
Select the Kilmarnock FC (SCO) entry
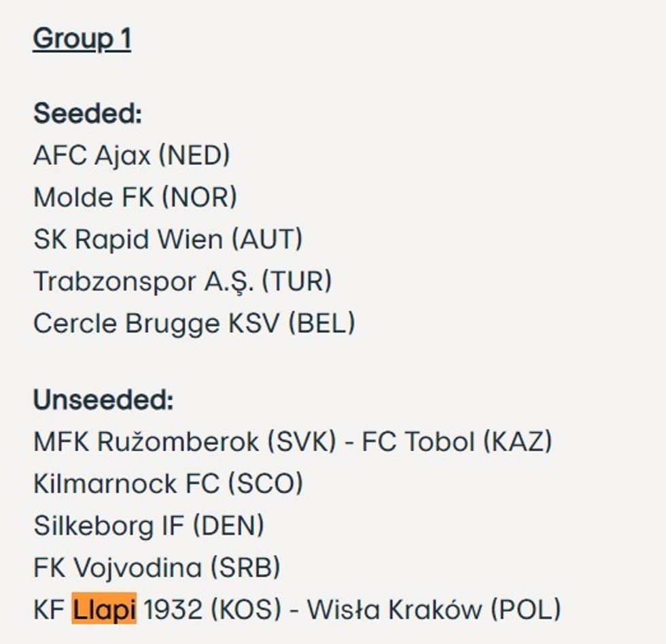[168, 484]
